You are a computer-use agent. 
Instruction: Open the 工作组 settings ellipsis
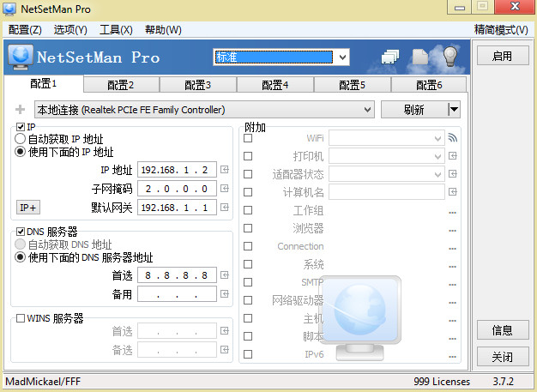(452, 213)
